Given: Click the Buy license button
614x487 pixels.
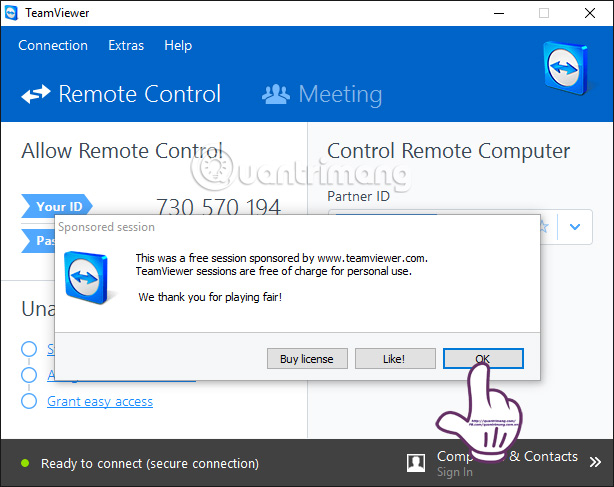Looking at the screenshot, I should [307, 359].
